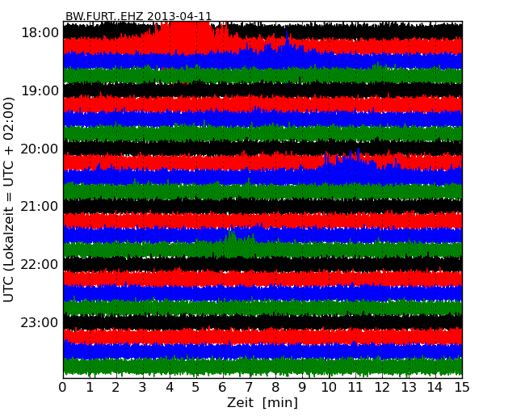Click the 21:00 time label
The width and height of the screenshot is (525, 420).
[x=40, y=206]
